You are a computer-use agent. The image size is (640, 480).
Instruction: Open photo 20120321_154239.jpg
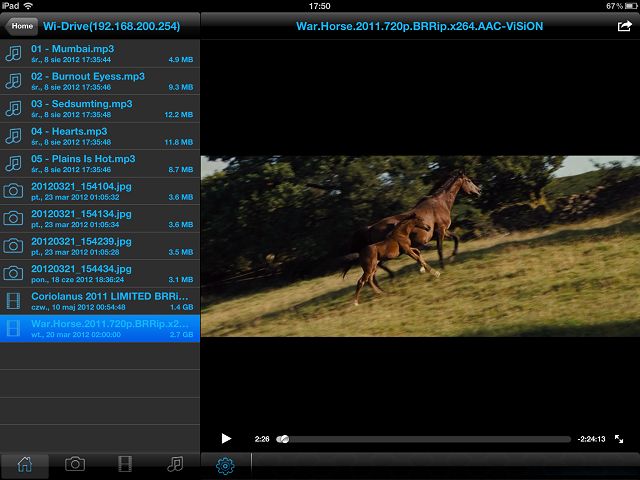pos(100,246)
